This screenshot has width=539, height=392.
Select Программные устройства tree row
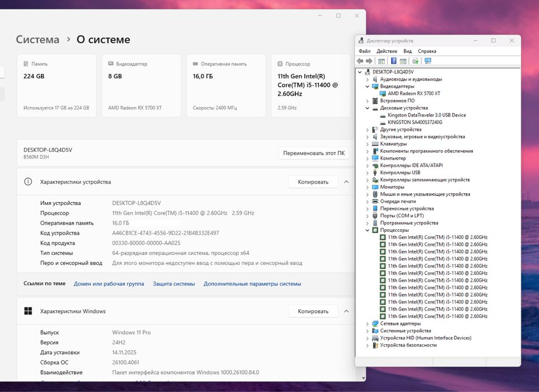coord(409,223)
